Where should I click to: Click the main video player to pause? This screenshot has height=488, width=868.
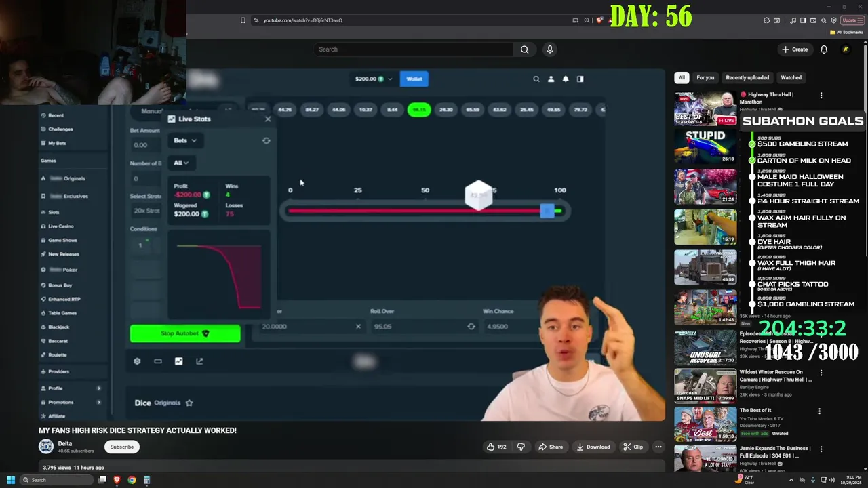point(352,245)
